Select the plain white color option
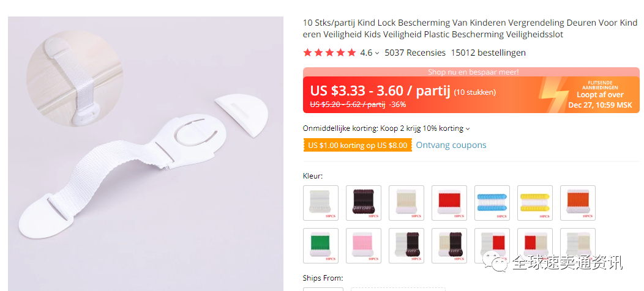644x291 pixels. click(321, 203)
